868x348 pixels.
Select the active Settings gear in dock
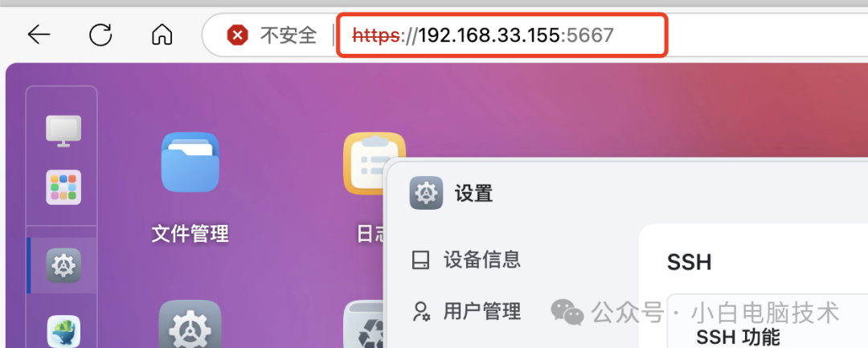point(63,265)
